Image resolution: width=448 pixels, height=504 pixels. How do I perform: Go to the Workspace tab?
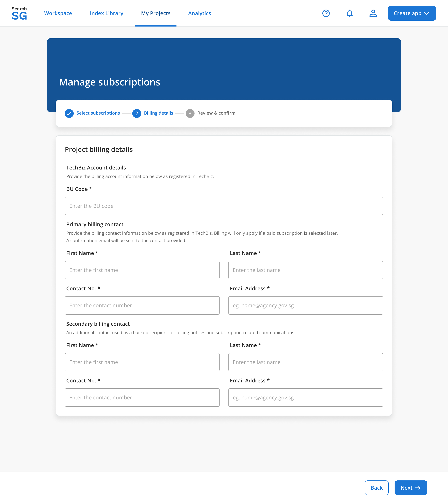click(58, 13)
